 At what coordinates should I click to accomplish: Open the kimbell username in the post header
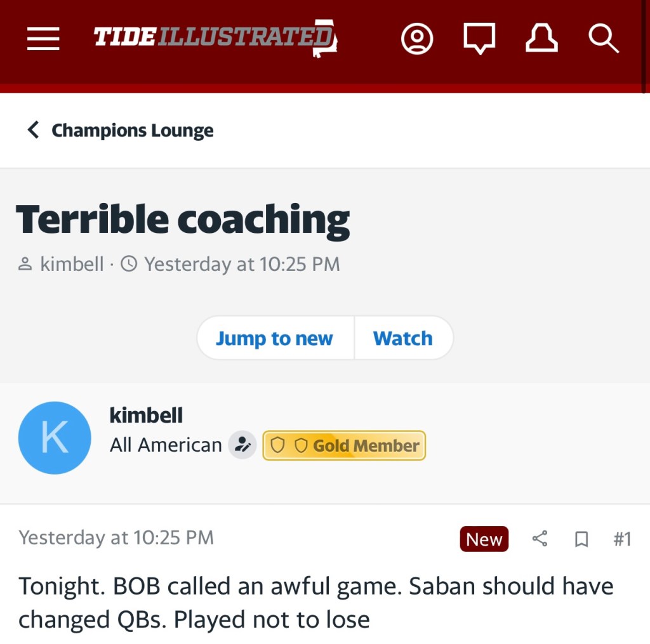146,416
